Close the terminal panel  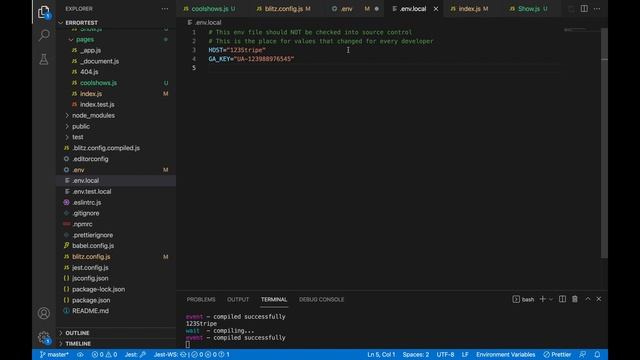pyautogui.click(x=599, y=299)
